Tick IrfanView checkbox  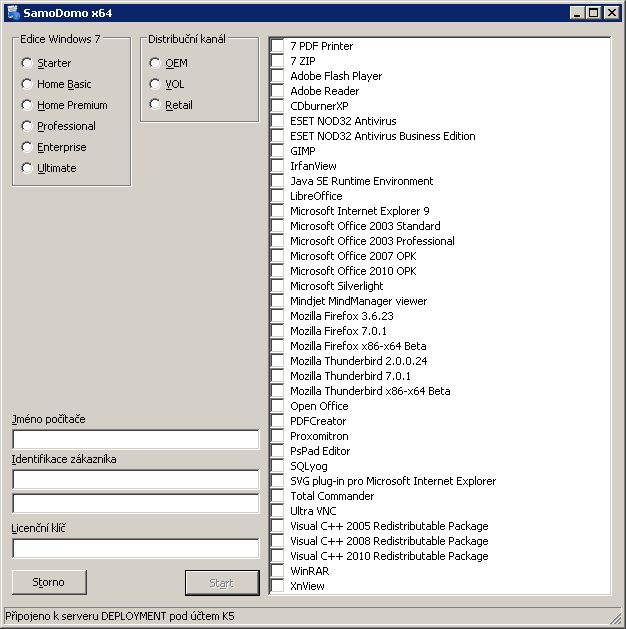(x=277, y=166)
